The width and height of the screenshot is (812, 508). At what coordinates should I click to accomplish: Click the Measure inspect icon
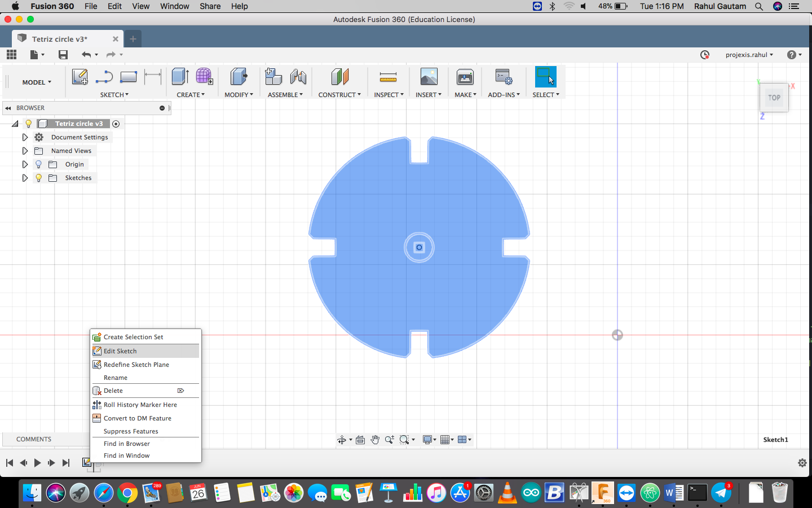tap(388, 77)
